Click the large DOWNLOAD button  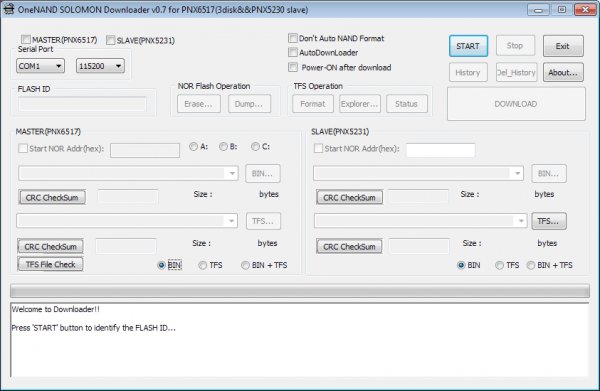coord(516,104)
